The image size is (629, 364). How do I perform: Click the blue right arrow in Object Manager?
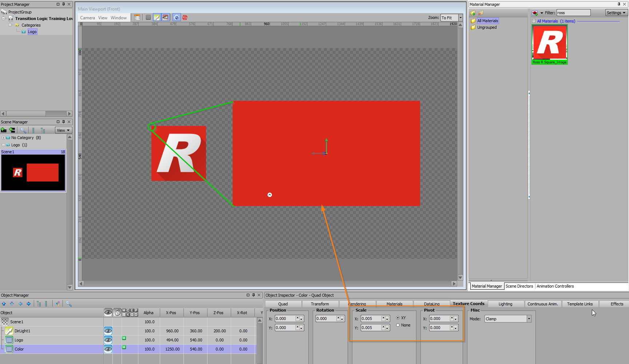pos(28,304)
